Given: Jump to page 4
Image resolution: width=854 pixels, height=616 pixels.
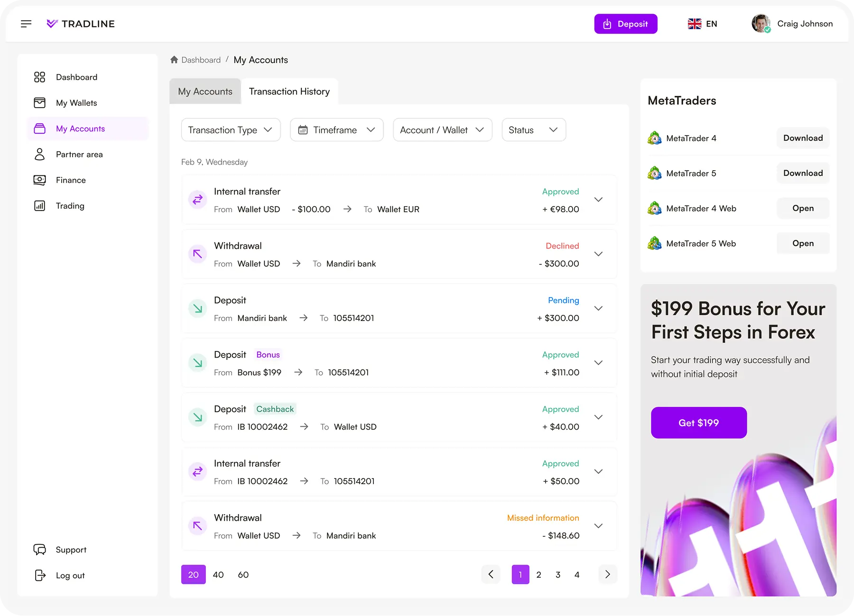Looking at the screenshot, I should click(577, 575).
